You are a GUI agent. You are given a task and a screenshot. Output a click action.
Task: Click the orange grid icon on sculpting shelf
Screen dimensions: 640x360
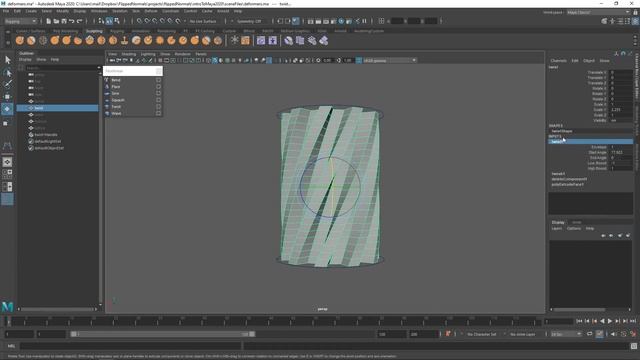(x=245, y=40)
